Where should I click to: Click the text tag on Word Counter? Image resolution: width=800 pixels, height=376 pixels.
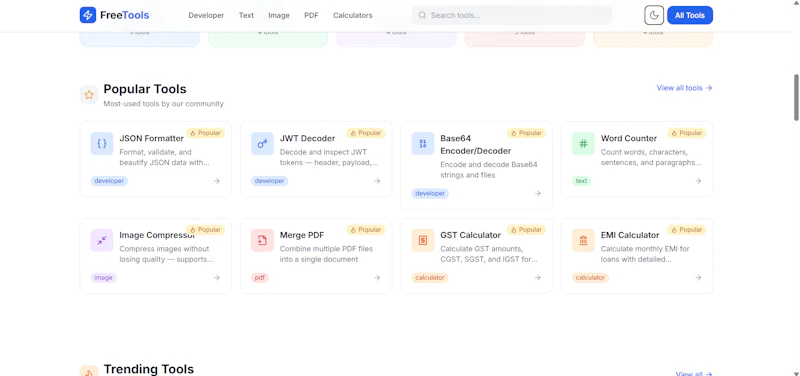click(x=581, y=181)
